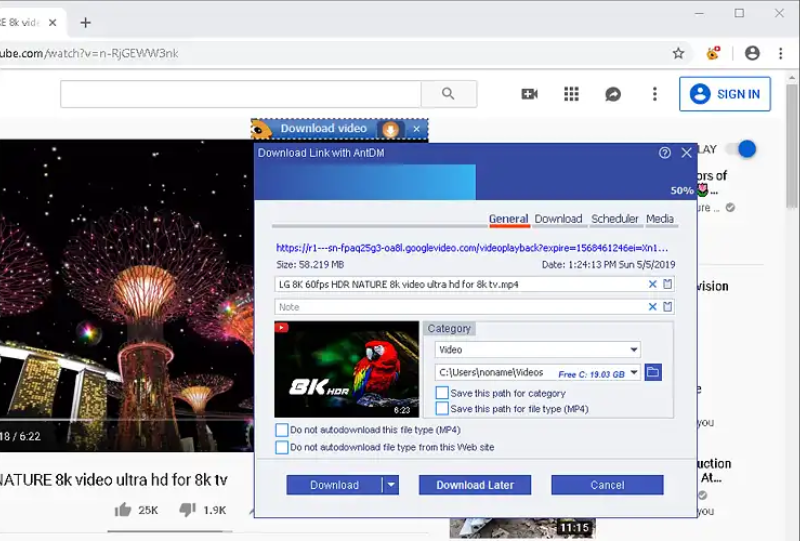800x541 pixels.
Task: Open the Download button's dropdown arrow
Action: pyautogui.click(x=391, y=485)
